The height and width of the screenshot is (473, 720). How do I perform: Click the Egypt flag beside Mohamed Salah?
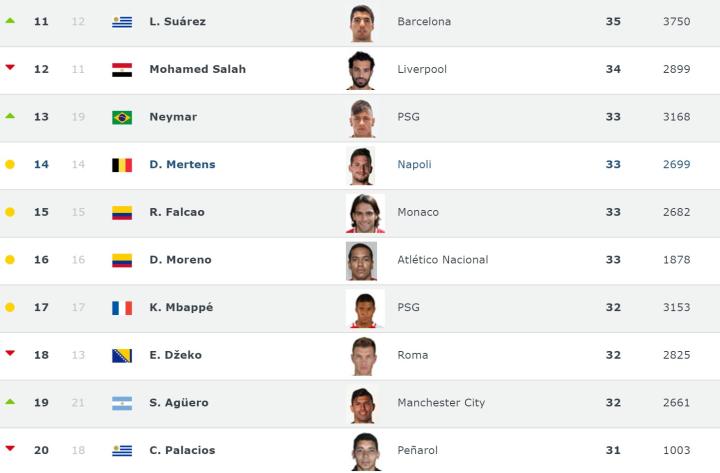coord(122,69)
